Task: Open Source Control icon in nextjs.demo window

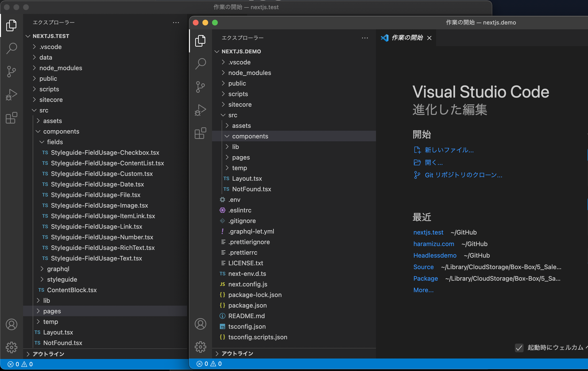Action: tap(200, 87)
